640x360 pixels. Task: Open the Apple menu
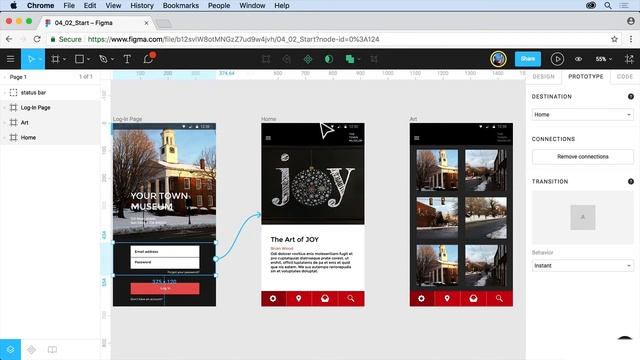tap(13, 6)
